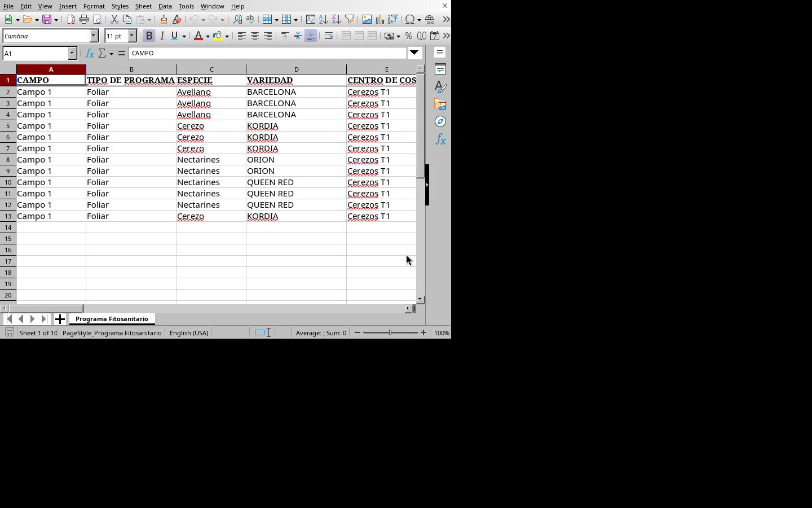Screen dimensions: 812x508
Task: Expand the formula bar
Action: pos(414,52)
